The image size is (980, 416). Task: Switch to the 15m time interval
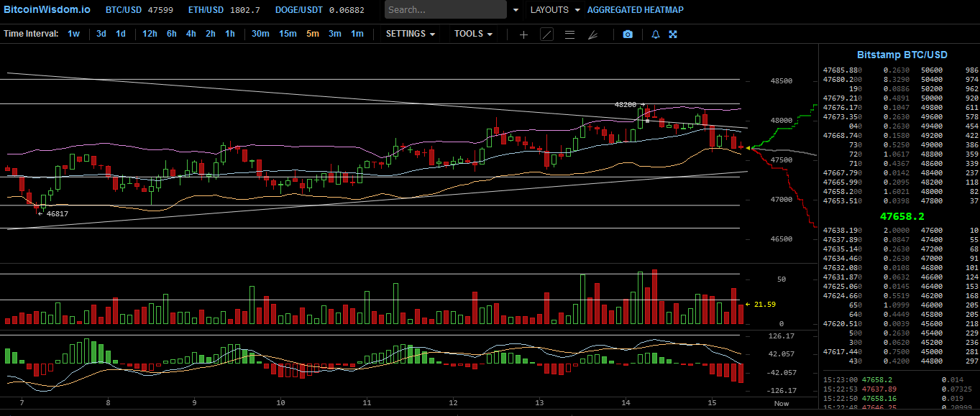(x=288, y=34)
